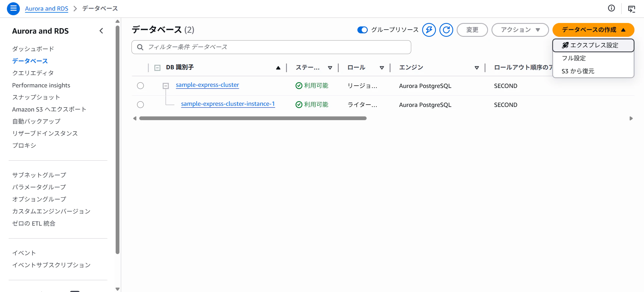Select Databases in the sidebar
The height and width of the screenshot is (292, 644).
tap(30, 61)
